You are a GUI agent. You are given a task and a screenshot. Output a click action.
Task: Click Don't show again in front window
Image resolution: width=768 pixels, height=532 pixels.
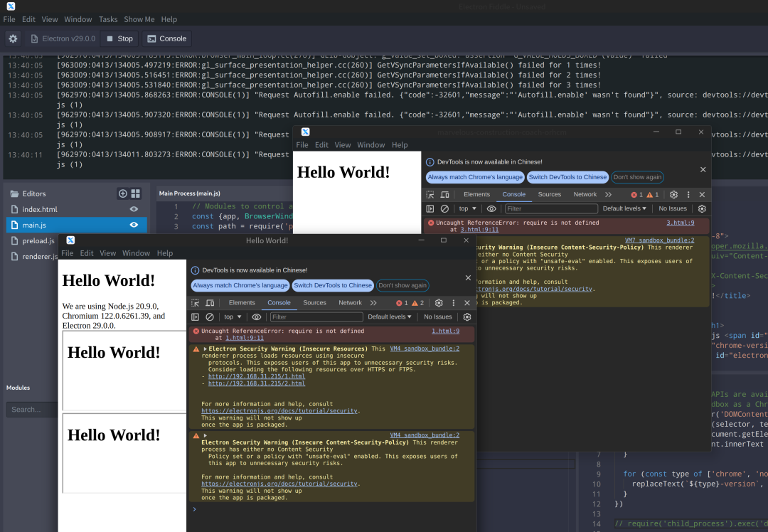tap(402, 285)
